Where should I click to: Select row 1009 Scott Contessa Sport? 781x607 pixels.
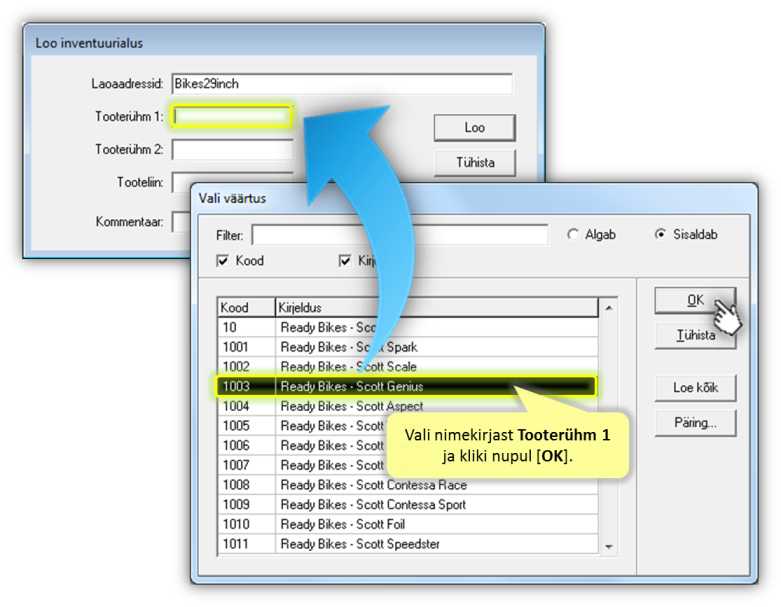(x=407, y=504)
